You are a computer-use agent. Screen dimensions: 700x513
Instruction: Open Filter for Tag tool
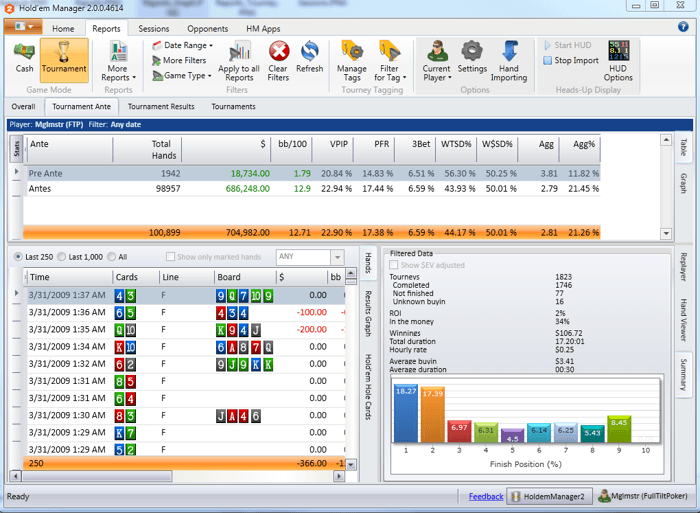(x=390, y=62)
